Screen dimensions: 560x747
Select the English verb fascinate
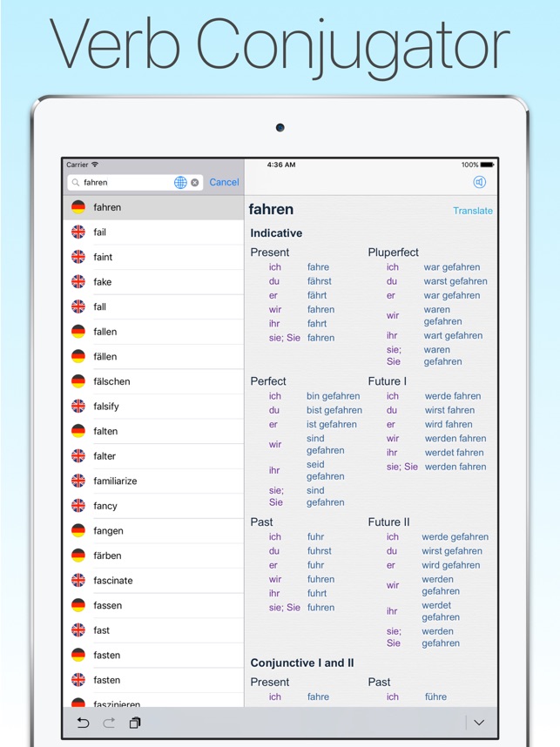click(x=153, y=580)
